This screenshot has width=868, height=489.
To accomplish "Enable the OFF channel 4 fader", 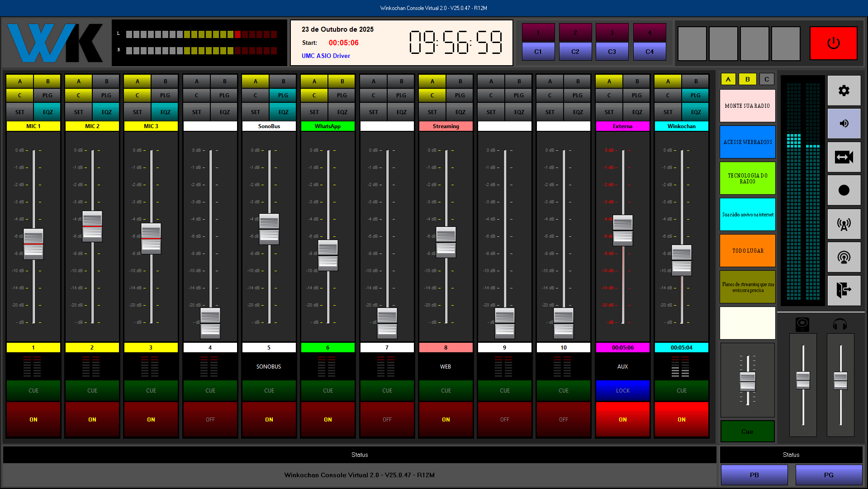I will (x=210, y=419).
